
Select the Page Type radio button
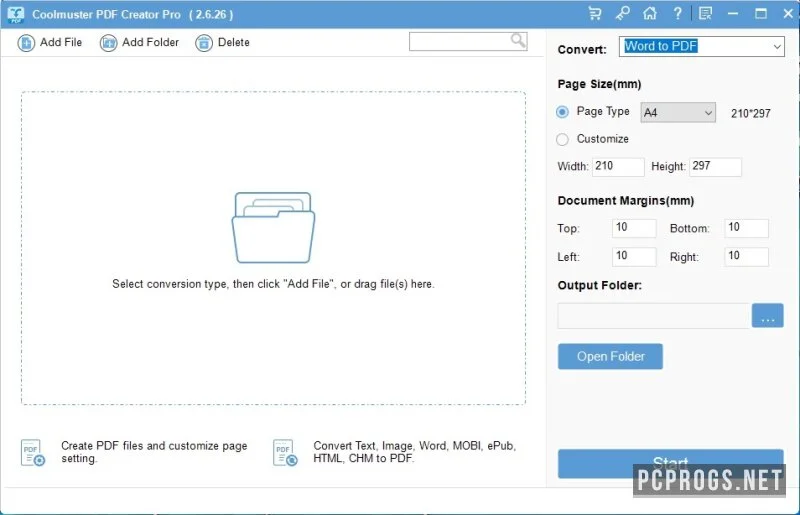562,112
